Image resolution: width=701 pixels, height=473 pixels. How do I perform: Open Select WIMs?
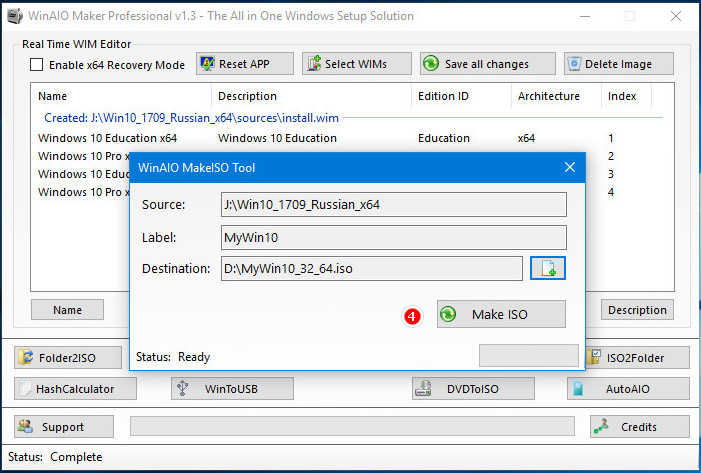(x=356, y=64)
